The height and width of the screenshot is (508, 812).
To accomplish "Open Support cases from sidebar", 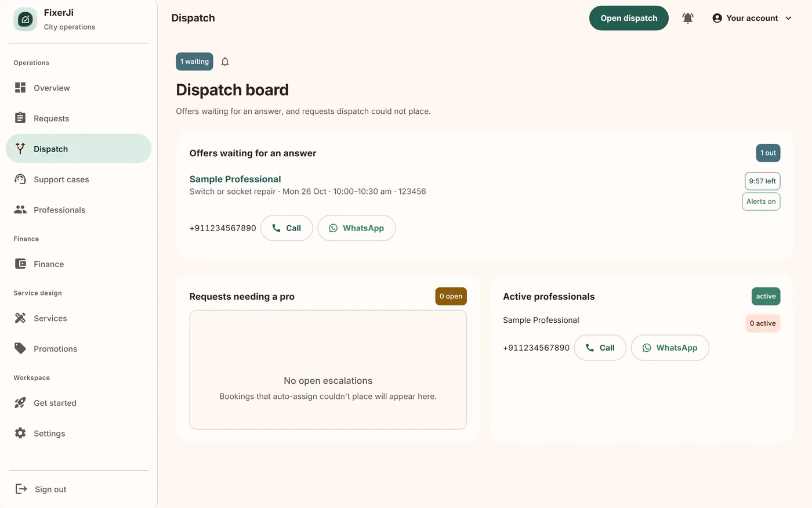I will pyautogui.click(x=79, y=179).
